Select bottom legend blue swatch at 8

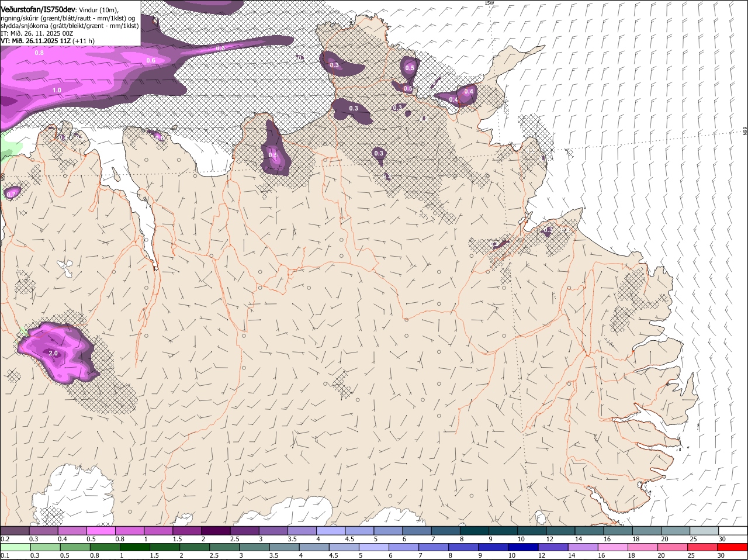point(464,547)
